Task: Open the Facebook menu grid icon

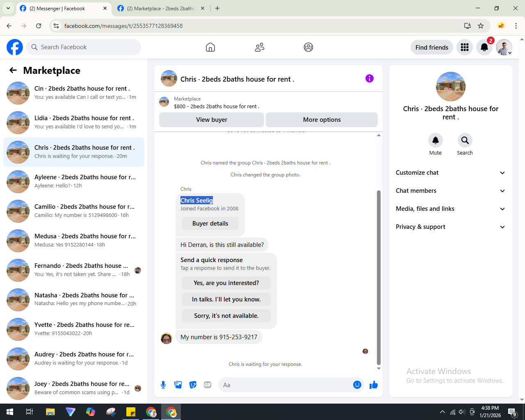Action: click(465, 47)
